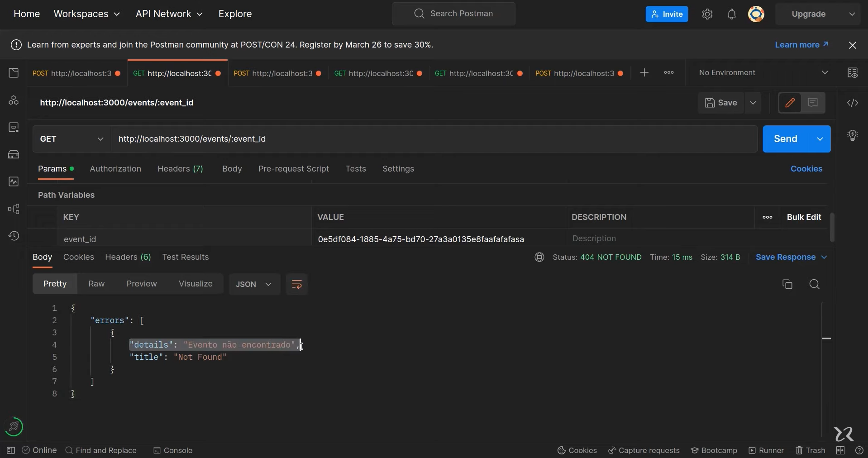Click the request URL input field
Screen dimensions: 868x458
tap(434, 139)
